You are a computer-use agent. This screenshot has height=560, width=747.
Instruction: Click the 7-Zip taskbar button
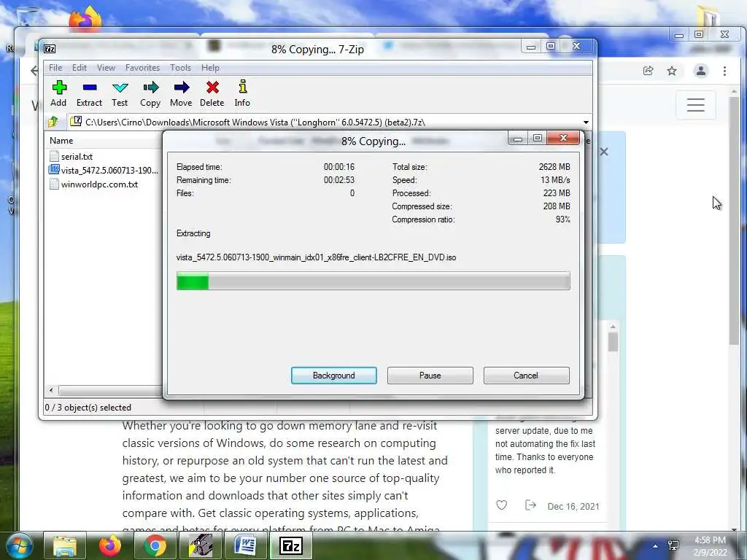tap(291, 545)
